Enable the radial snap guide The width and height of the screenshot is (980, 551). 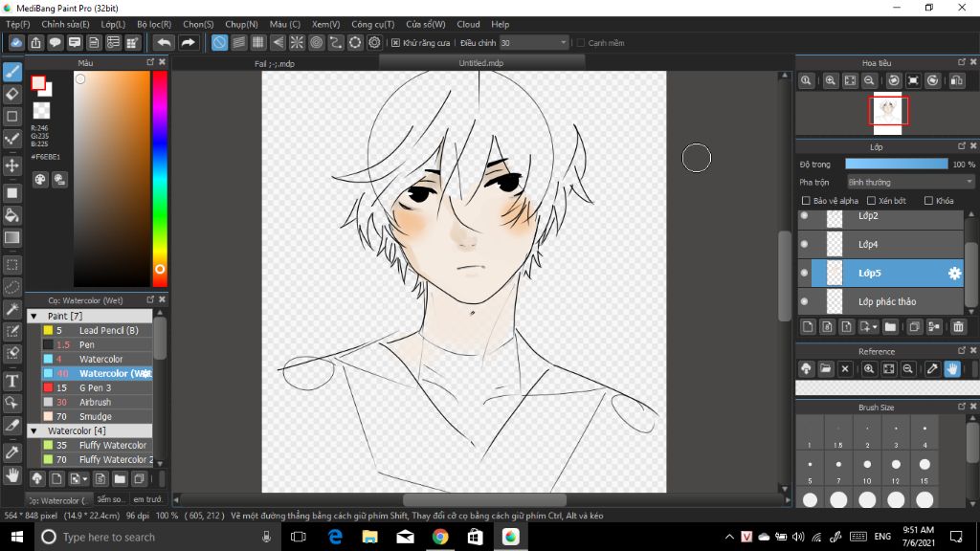[297, 42]
